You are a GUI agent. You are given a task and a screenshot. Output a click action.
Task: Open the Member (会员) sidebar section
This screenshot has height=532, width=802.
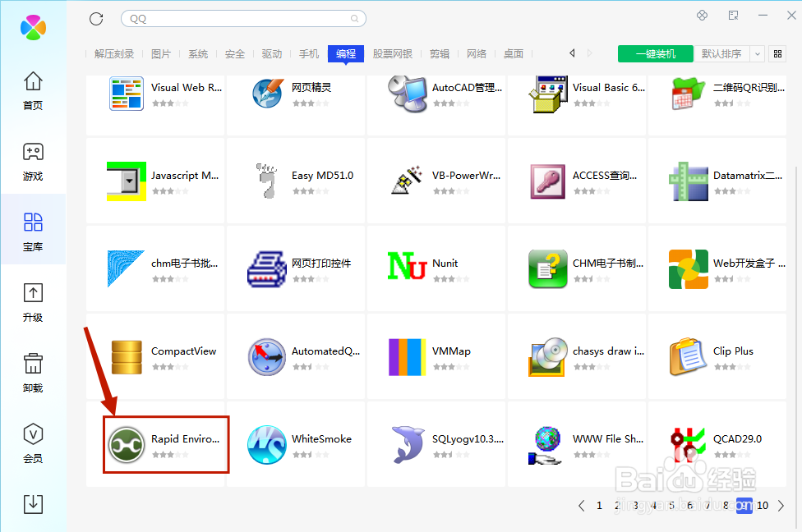[x=33, y=444]
